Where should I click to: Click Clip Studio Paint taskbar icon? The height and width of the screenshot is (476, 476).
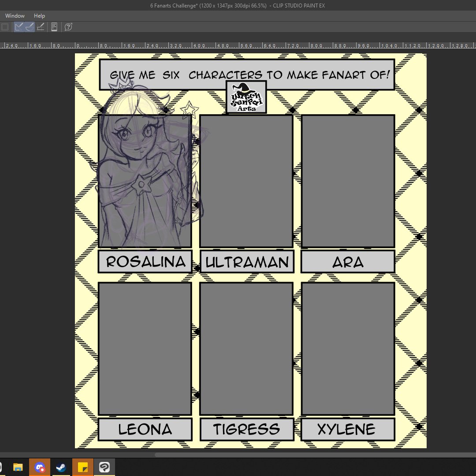(x=104, y=467)
